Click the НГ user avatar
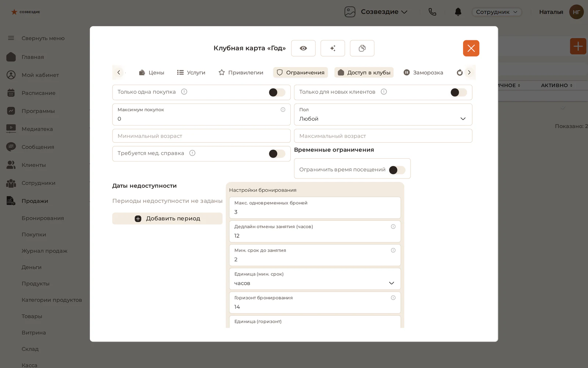 pyautogui.click(x=576, y=12)
